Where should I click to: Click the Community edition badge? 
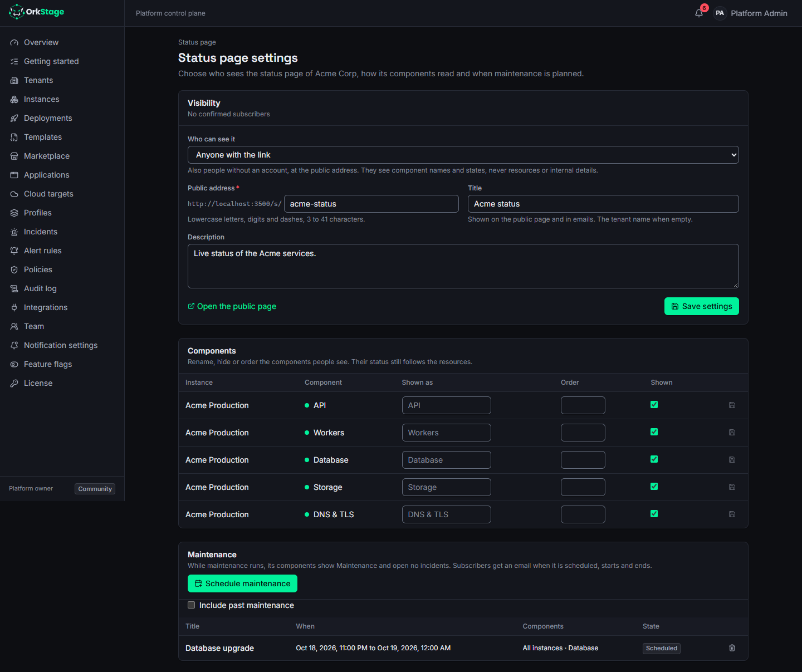[95, 489]
